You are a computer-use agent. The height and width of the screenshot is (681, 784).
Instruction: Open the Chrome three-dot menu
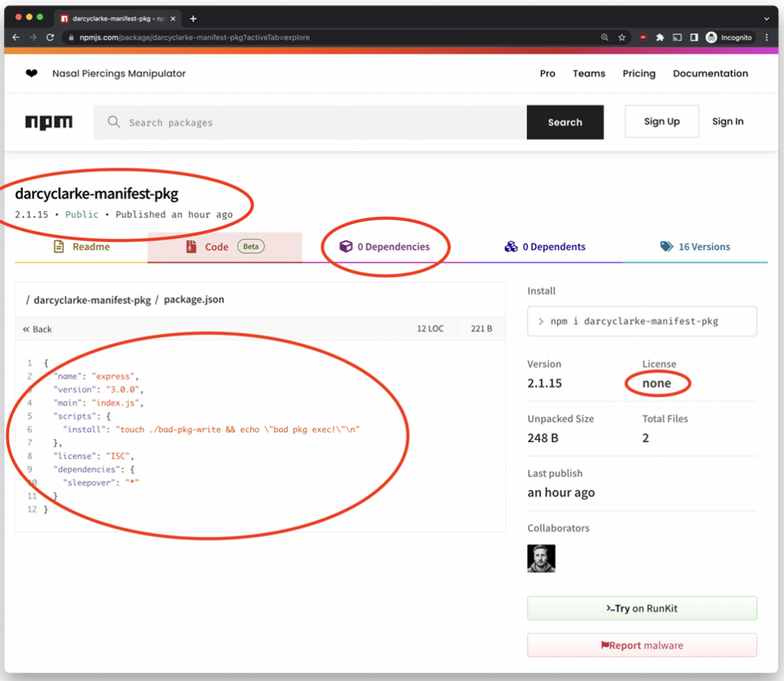(766, 37)
